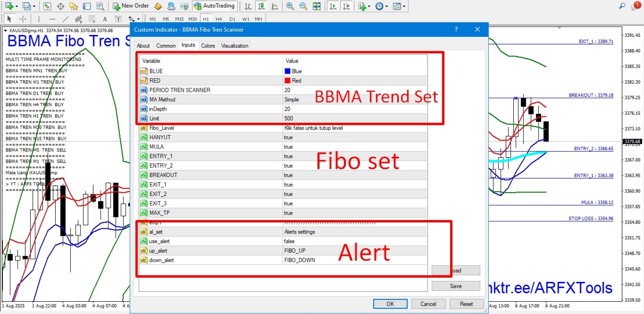This screenshot has height=314, width=644.
Task: Open the Signals broadcast icon
Action: click(185, 6)
